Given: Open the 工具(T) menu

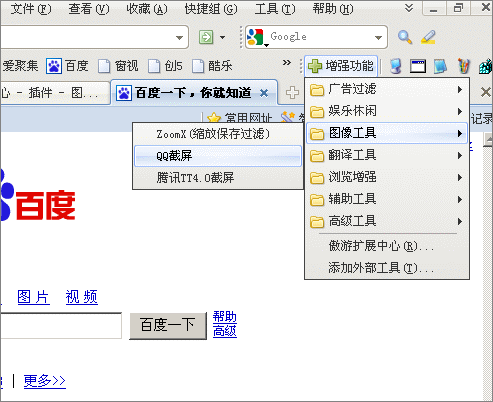Looking at the screenshot, I should coord(275,9).
